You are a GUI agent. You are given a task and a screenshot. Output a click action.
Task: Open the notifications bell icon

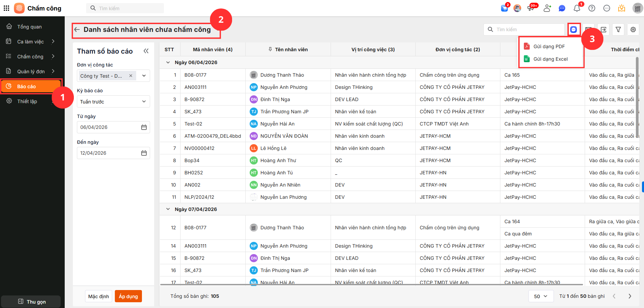pos(577,8)
